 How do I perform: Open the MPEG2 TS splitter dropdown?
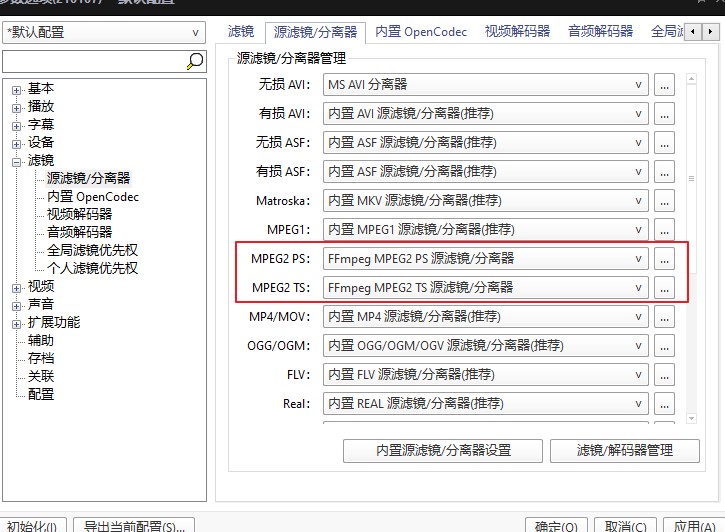click(486, 288)
